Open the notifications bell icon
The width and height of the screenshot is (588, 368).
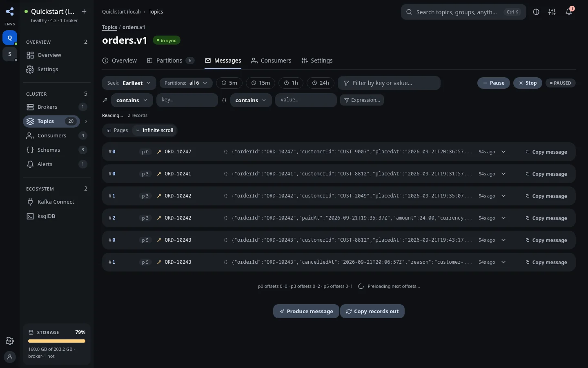tap(569, 12)
